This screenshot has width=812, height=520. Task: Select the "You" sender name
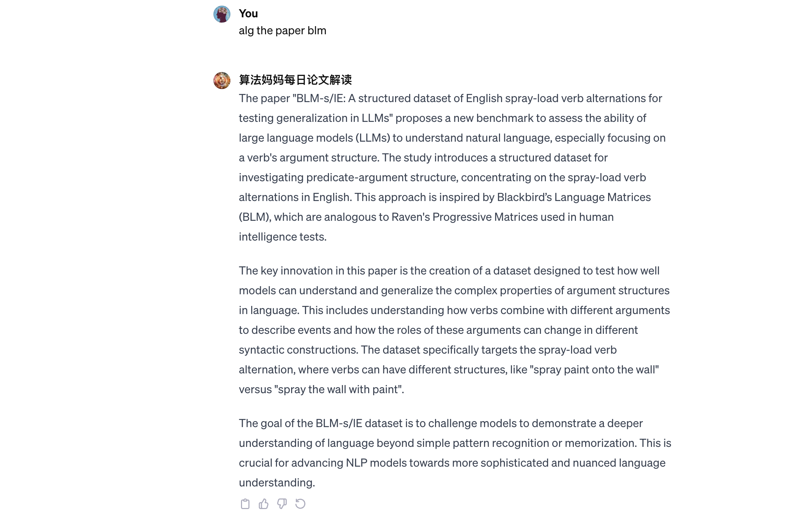click(x=248, y=14)
